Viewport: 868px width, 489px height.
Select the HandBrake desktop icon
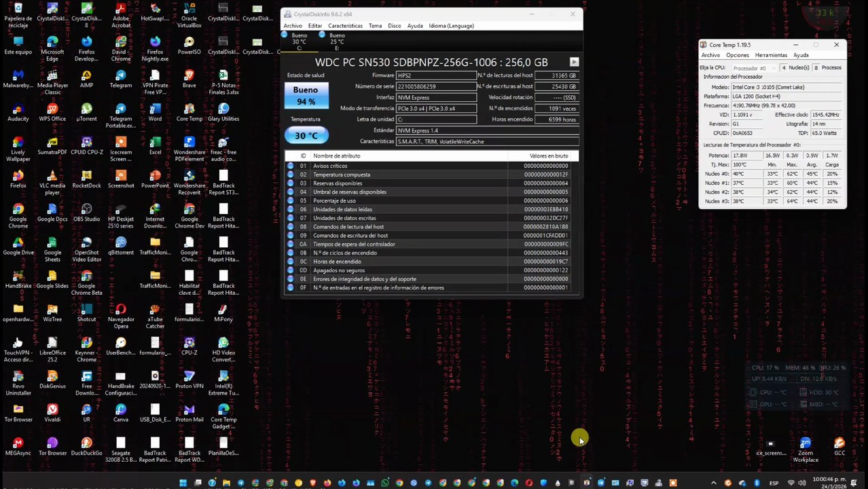coord(18,279)
